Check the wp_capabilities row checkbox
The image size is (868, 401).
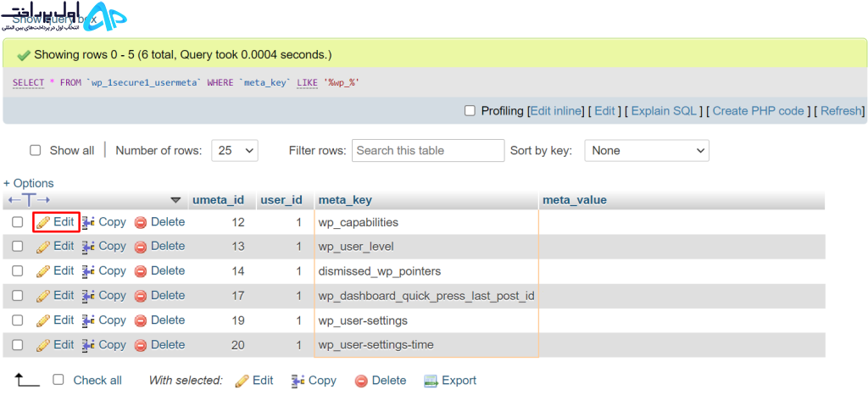[18, 222]
